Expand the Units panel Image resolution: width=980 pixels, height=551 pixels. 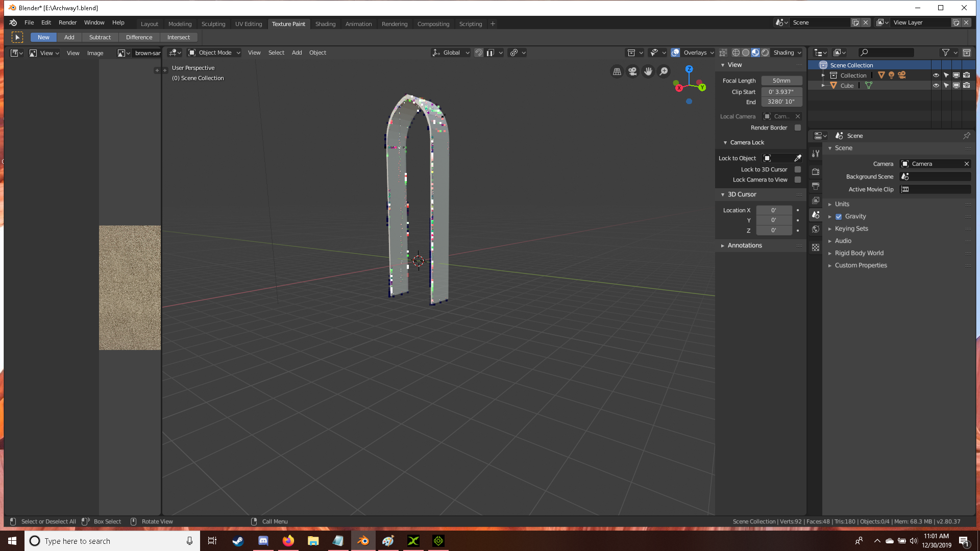pos(842,204)
